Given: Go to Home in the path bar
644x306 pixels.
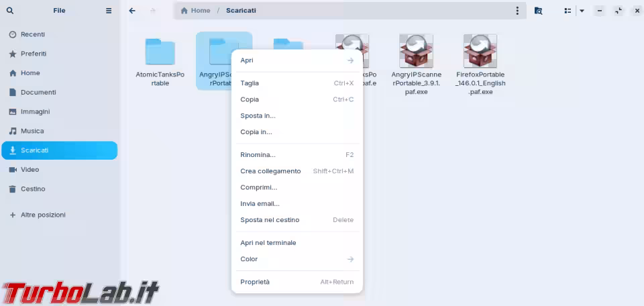Looking at the screenshot, I should 195,11.
